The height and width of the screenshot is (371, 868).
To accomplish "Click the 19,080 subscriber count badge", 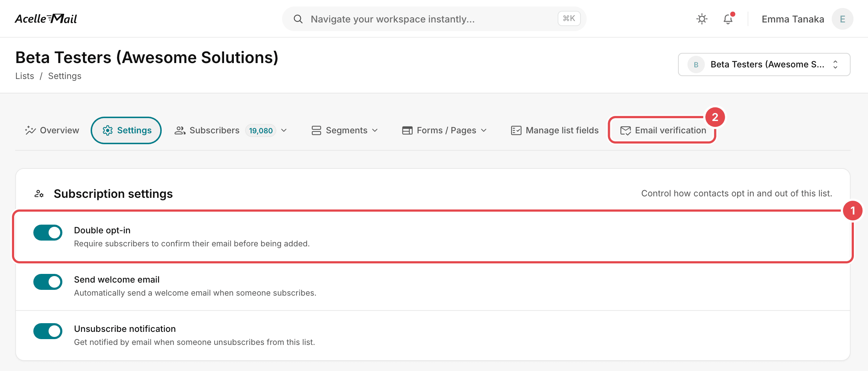I will 261,130.
